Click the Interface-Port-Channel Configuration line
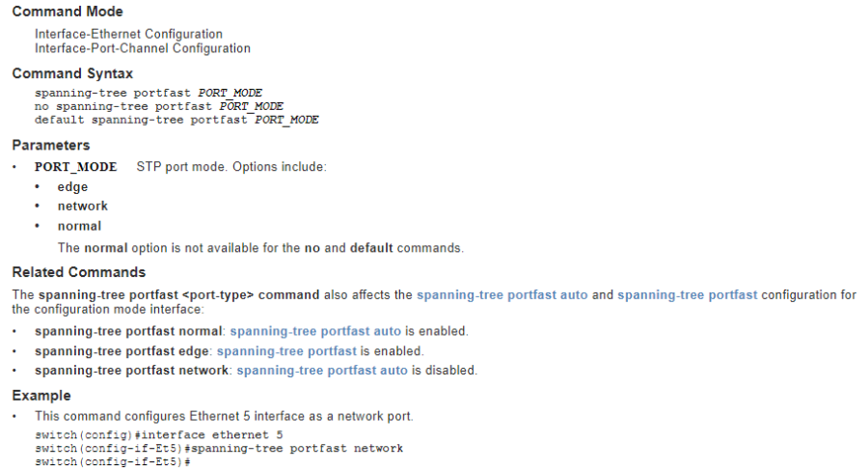Image resolution: width=868 pixels, height=471 pixels. 143,48
